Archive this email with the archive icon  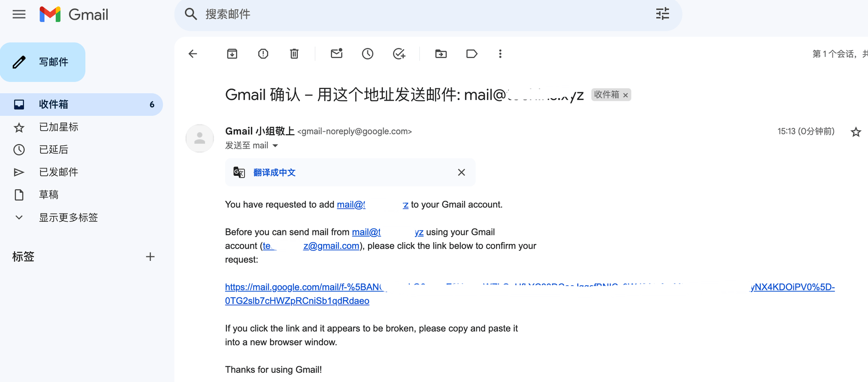232,54
